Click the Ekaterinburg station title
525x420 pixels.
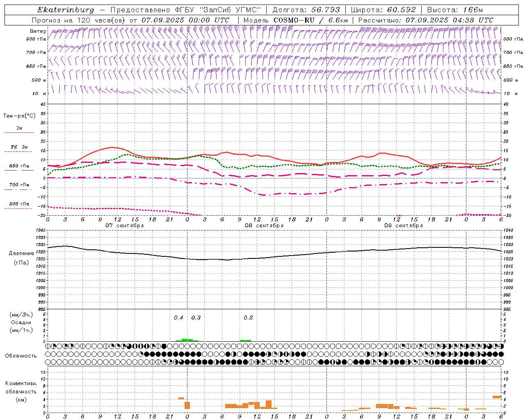click(66, 10)
